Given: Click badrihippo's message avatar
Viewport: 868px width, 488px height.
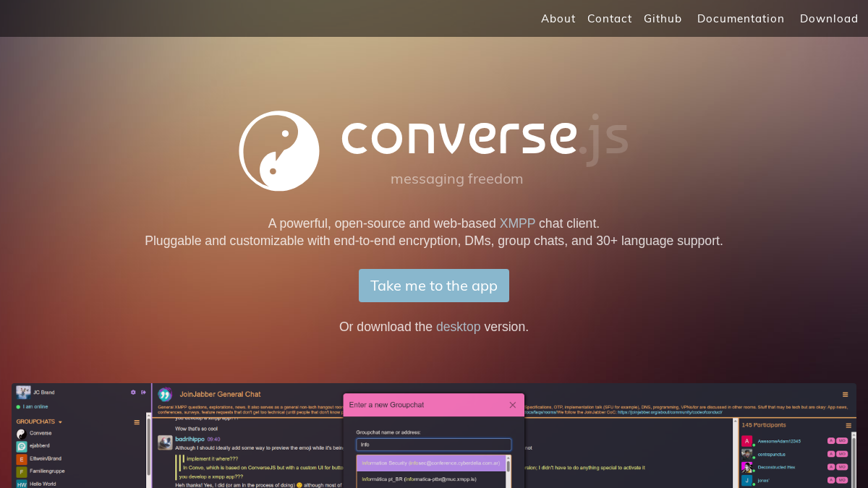Looking at the screenshot, I should point(165,442).
